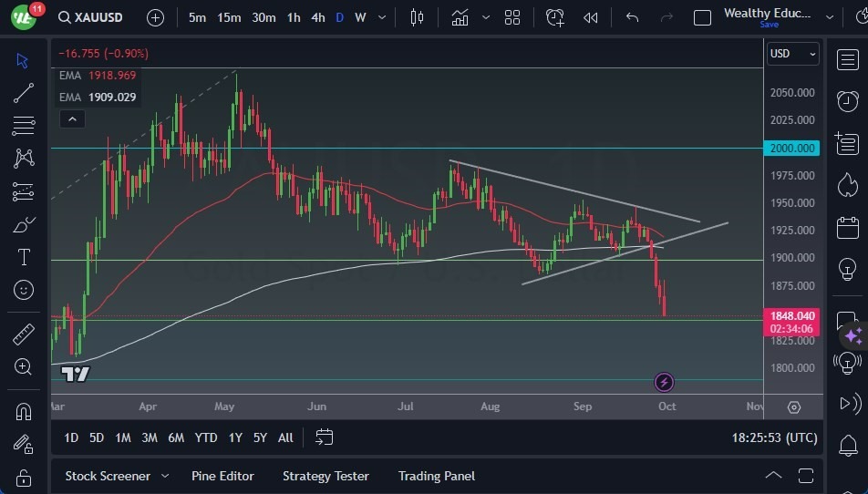
Task: Set range to 5Y
Action: [260, 437]
